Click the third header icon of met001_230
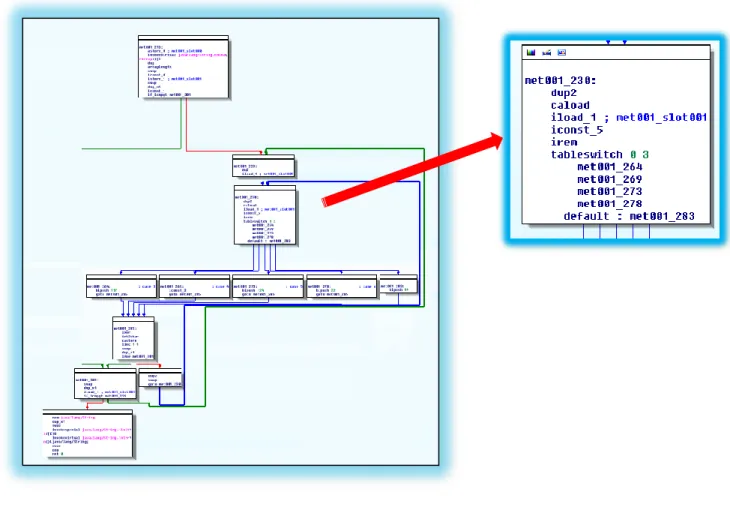Screen dimensions: 730x516 [x=562, y=53]
